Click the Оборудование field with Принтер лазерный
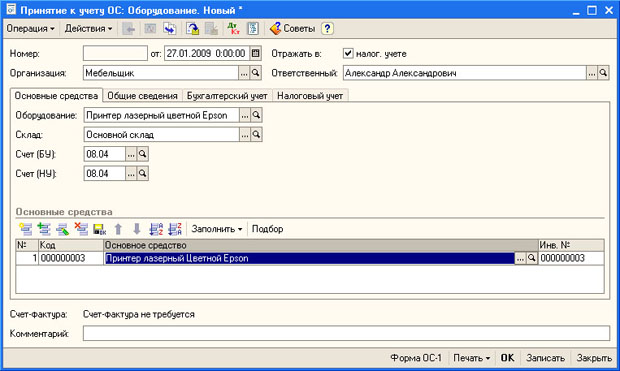620x371 pixels. coord(162,115)
